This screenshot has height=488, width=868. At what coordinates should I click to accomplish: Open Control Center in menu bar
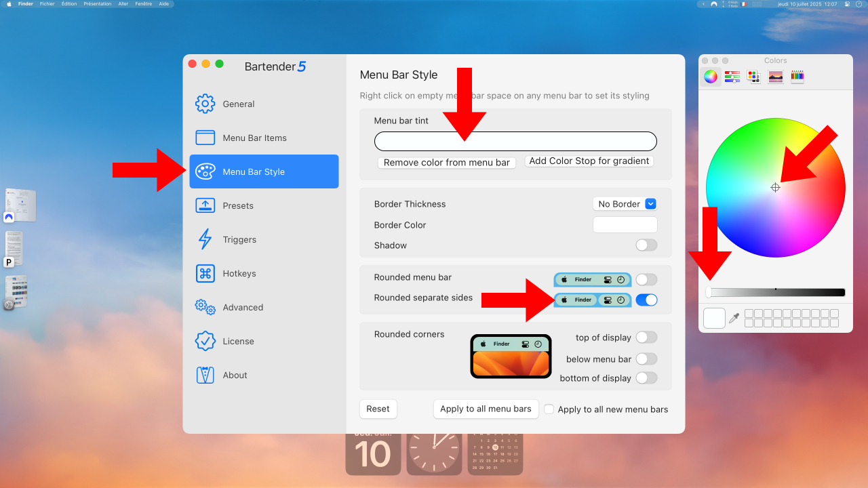(x=847, y=4)
